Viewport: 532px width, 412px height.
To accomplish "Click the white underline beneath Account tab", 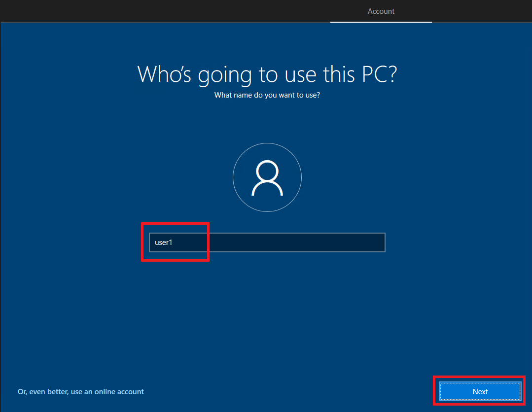I will click(381, 22).
